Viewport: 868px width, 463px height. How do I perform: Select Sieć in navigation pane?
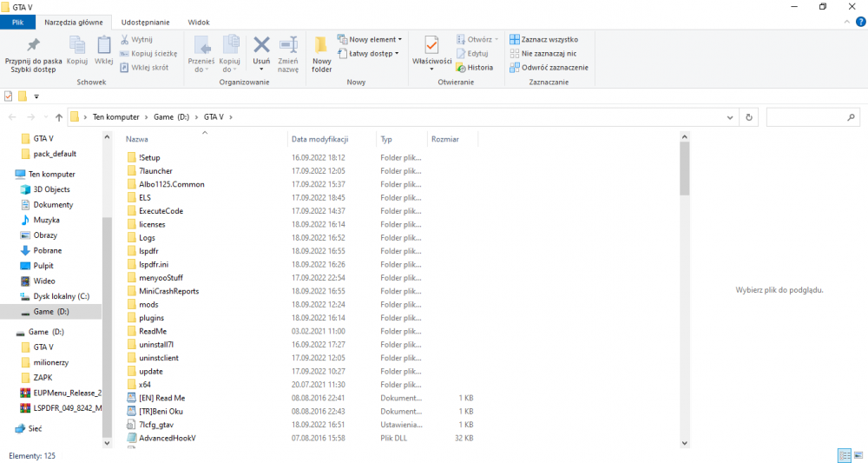(x=29, y=428)
